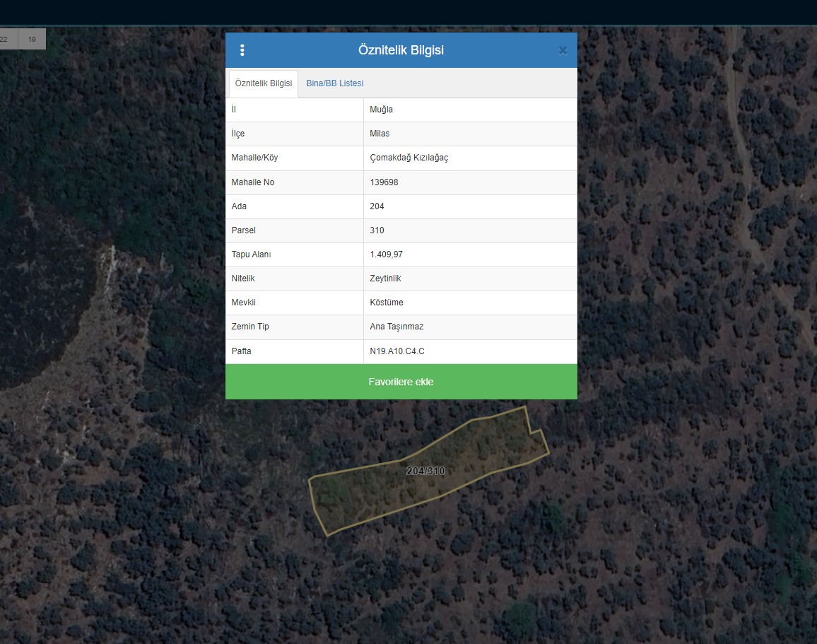Click the button labeled 19 at top-left
This screenshot has height=644, width=817.
(x=32, y=40)
